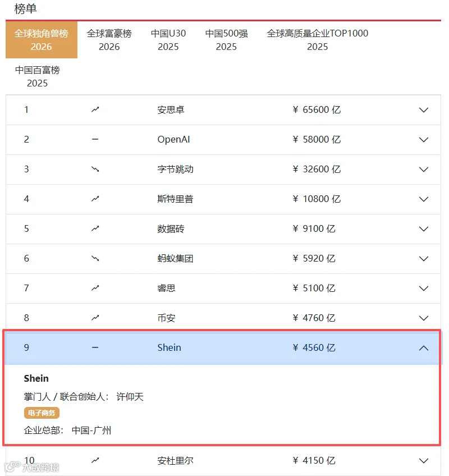Click the unchanged dash icon for Shein

click(95, 347)
